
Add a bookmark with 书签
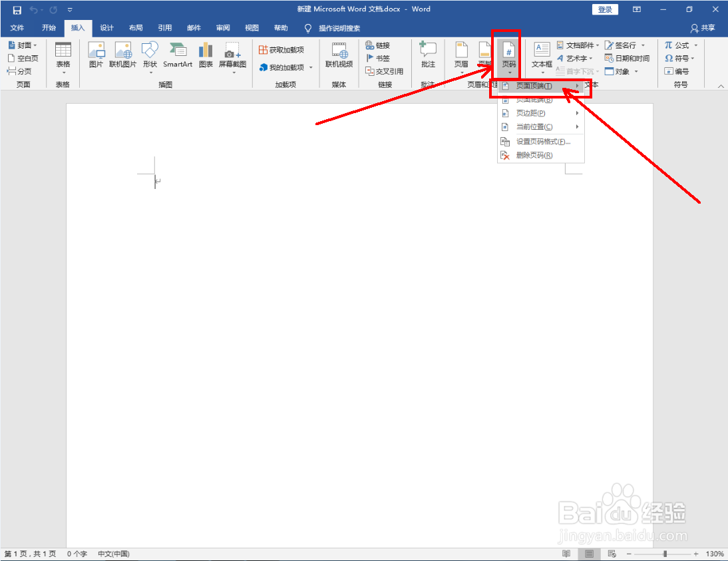coord(379,58)
